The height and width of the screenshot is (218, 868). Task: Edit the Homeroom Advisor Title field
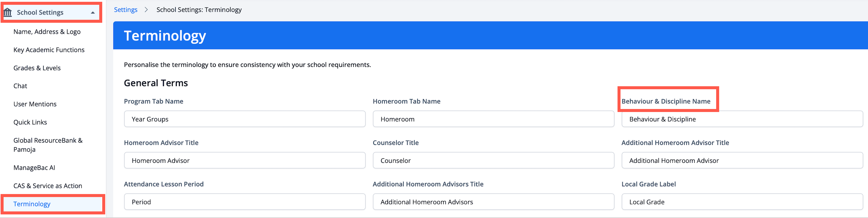pos(244,161)
